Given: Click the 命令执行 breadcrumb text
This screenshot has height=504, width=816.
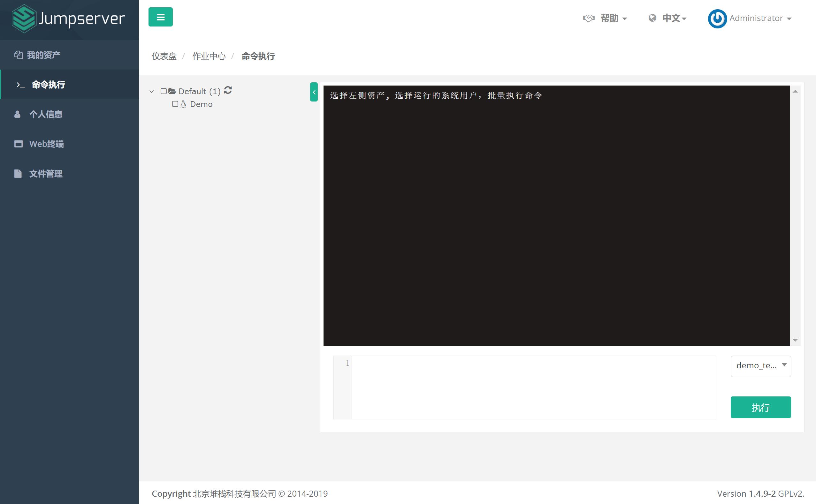Looking at the screenshot, I should pyautogui.click(x=258, y=56).
